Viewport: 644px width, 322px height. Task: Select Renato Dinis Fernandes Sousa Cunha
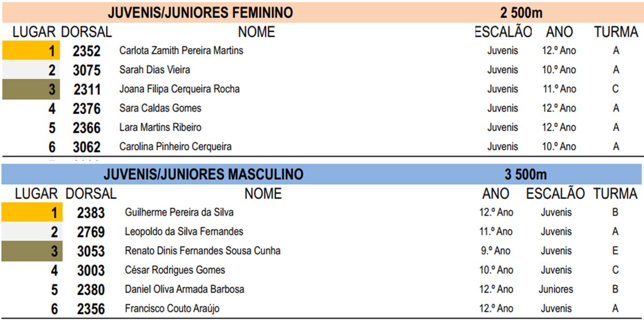203,251
